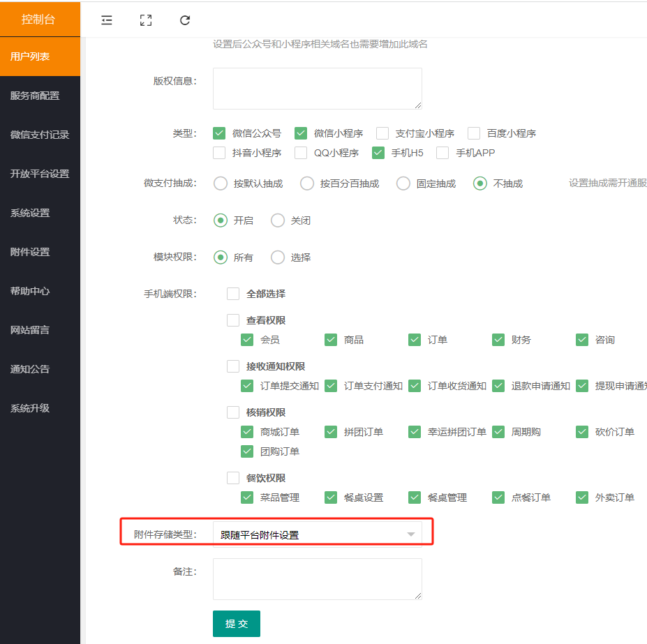Viewport: 647px width, 644px height.
Task: Tick the 全部选择 checkbox
Action: click(233, 294)
